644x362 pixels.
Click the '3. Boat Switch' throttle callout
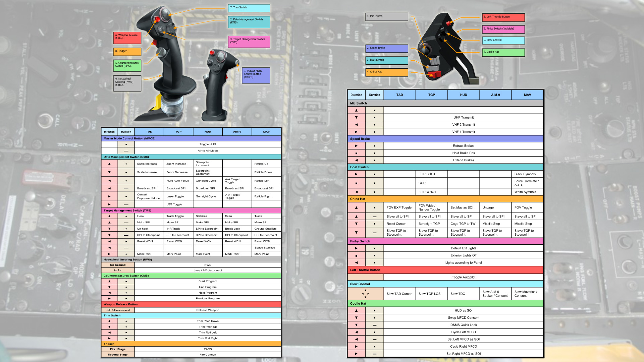pyautogui.click(x=387, y=61)
